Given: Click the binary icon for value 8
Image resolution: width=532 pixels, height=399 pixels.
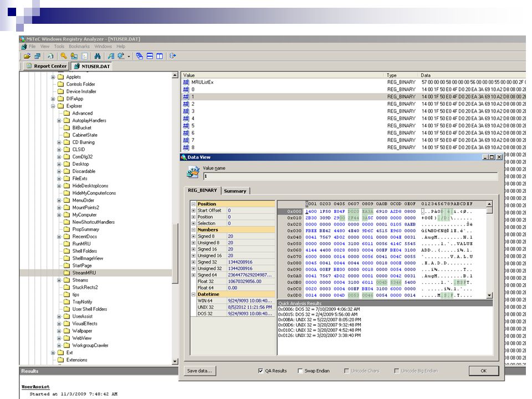Looking at the screenshot, I should (x=186, y=147).
